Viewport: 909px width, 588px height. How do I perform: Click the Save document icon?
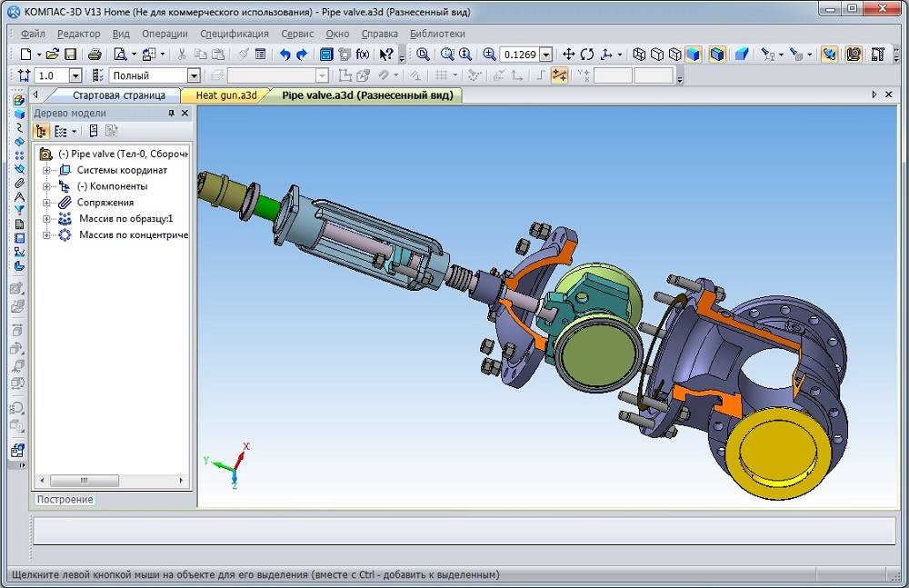click(x=70, y=55)
